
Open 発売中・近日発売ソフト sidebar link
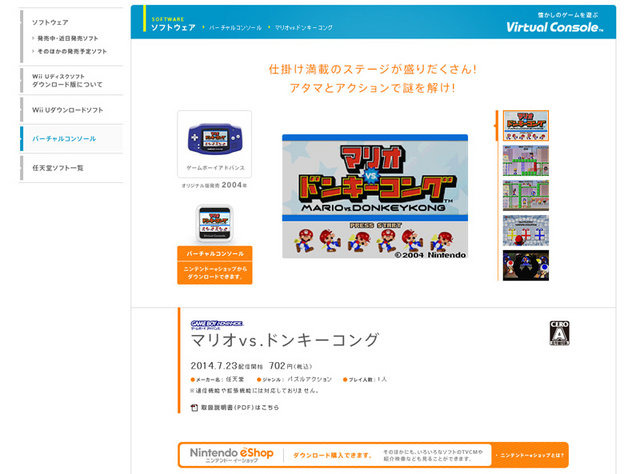tap(67, 38)
